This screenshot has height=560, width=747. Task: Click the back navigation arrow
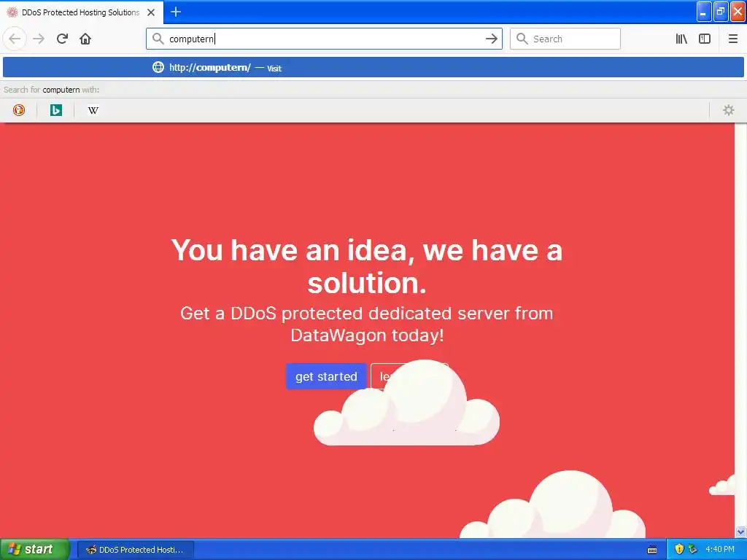tap(15, 39)
